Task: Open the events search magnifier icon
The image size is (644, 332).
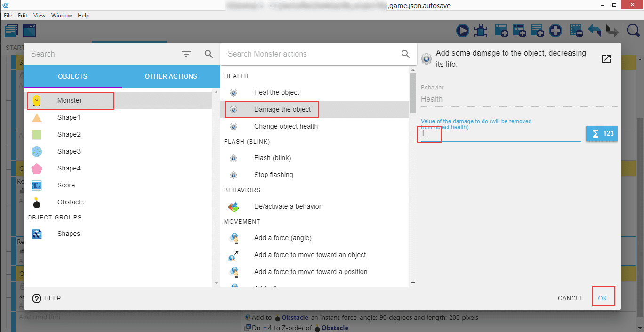Action: (634, 31)
